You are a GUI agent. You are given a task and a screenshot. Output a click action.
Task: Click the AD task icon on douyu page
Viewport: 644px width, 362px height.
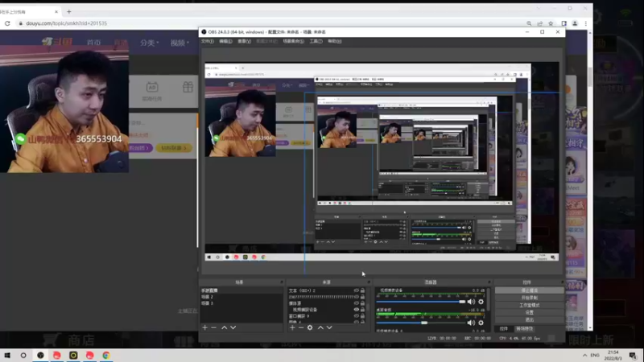[152, 87]
